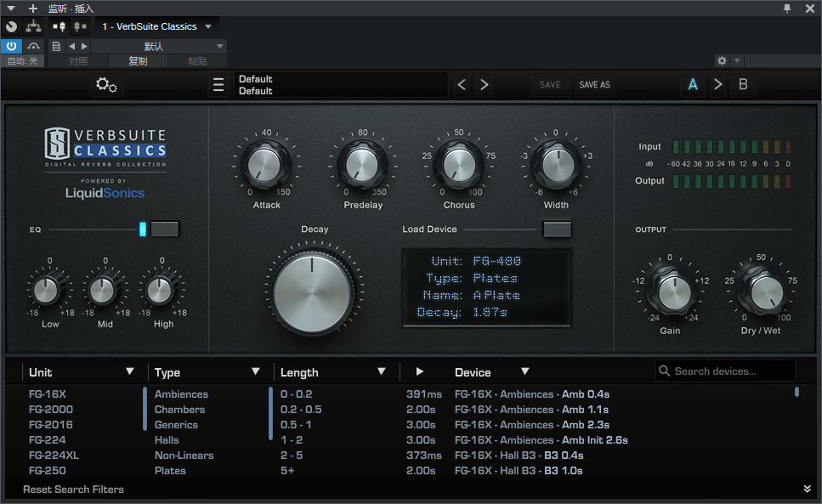Go to previous preset arrow
822x504 pixels.
click(x=462, y=84)
